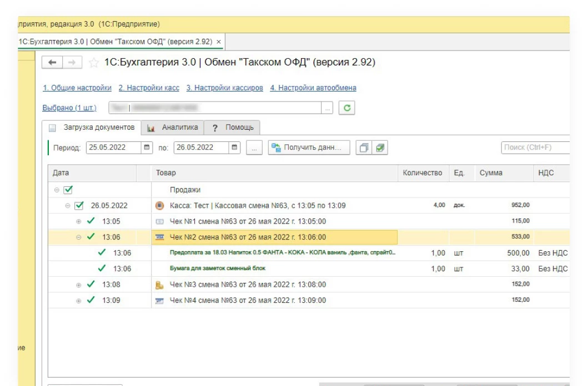Click the check all rows icon
The height and width of the screenshot is (386, 588).
coord(380,148)
